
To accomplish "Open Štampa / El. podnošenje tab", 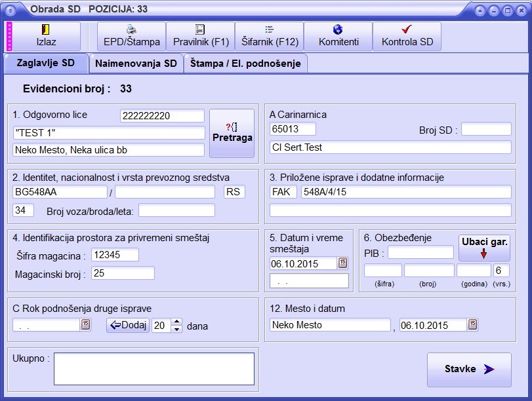I will [x=245, y=64].
